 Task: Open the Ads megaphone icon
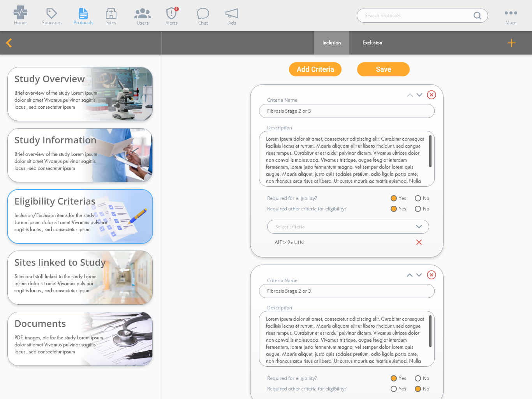232,14
